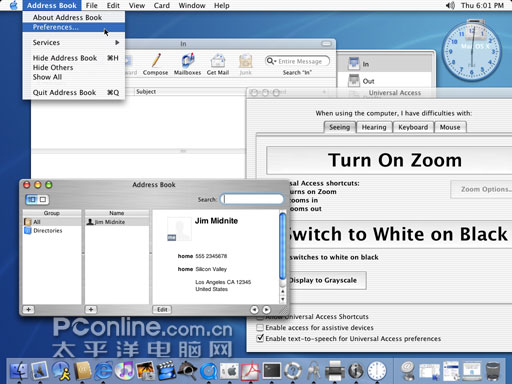Image resolution: width=512 pixels, height=384 pixels.
Task: Click the Address Book Search field
Action: pyautogui.click(x=252, y=199)
